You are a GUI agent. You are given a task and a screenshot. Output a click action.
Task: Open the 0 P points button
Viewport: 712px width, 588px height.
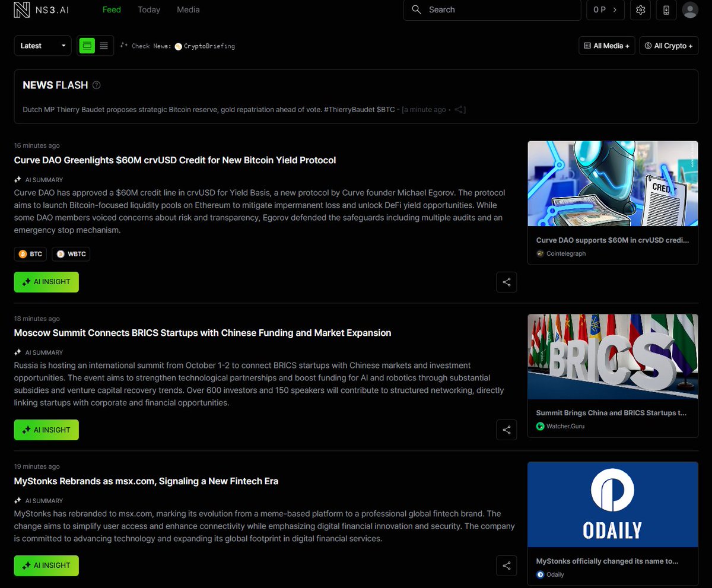pos(605,9)
